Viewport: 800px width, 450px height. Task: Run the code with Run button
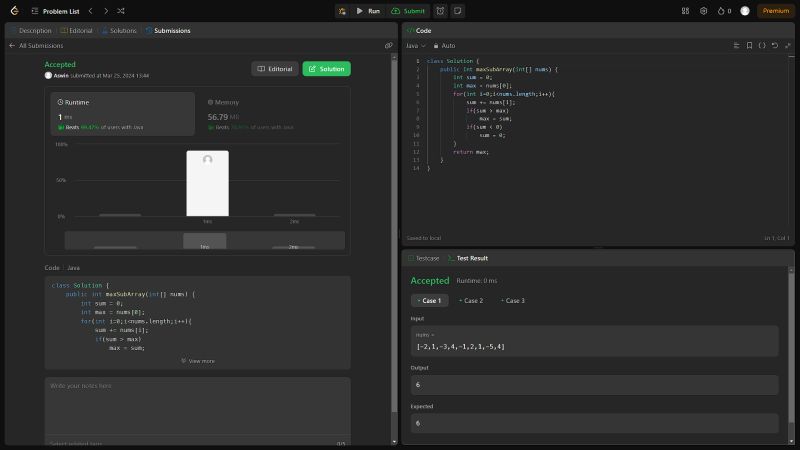[x=368, y=11]
